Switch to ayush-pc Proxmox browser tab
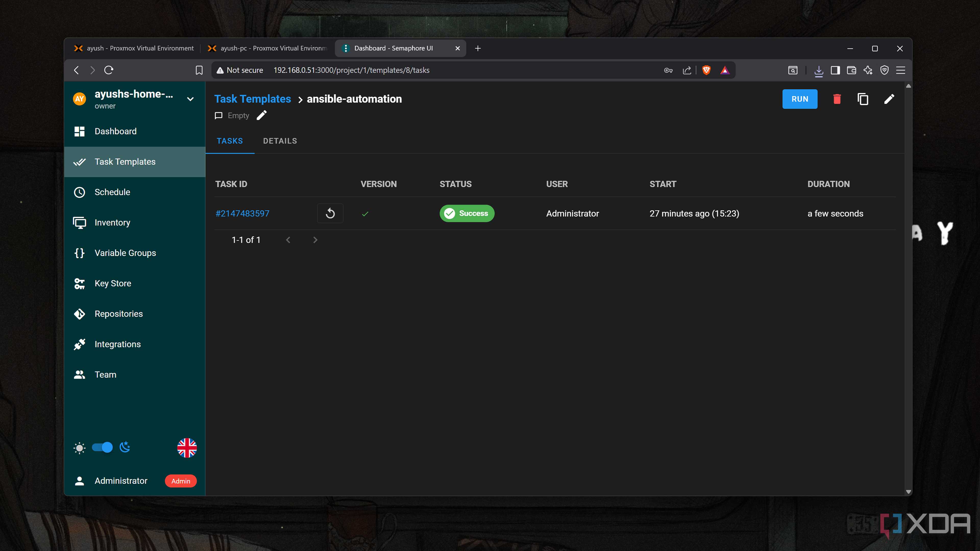The height and width of the screenshot is (551, 980). pyautogui.click(x=267, y=48)
